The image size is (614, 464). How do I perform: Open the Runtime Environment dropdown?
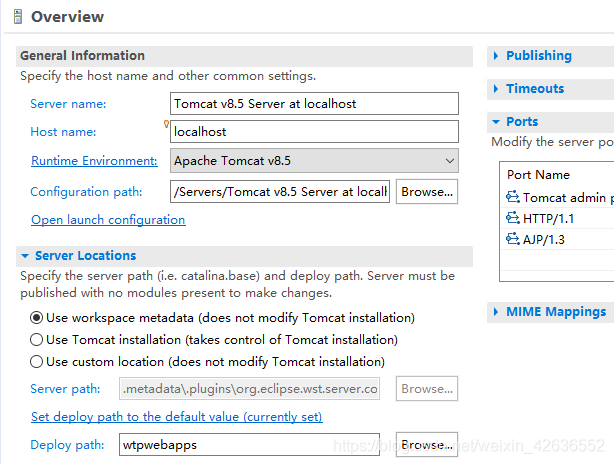pos(314,161)
